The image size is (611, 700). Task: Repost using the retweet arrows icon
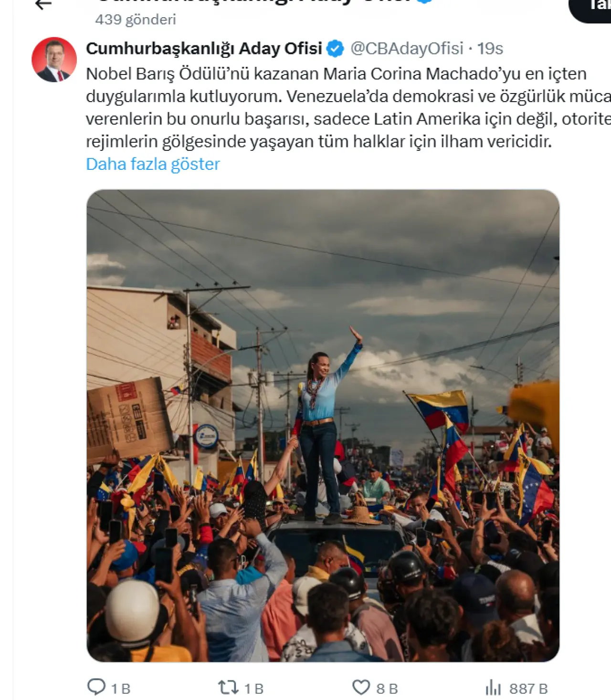pyautogui.click(x=228, y=688)
